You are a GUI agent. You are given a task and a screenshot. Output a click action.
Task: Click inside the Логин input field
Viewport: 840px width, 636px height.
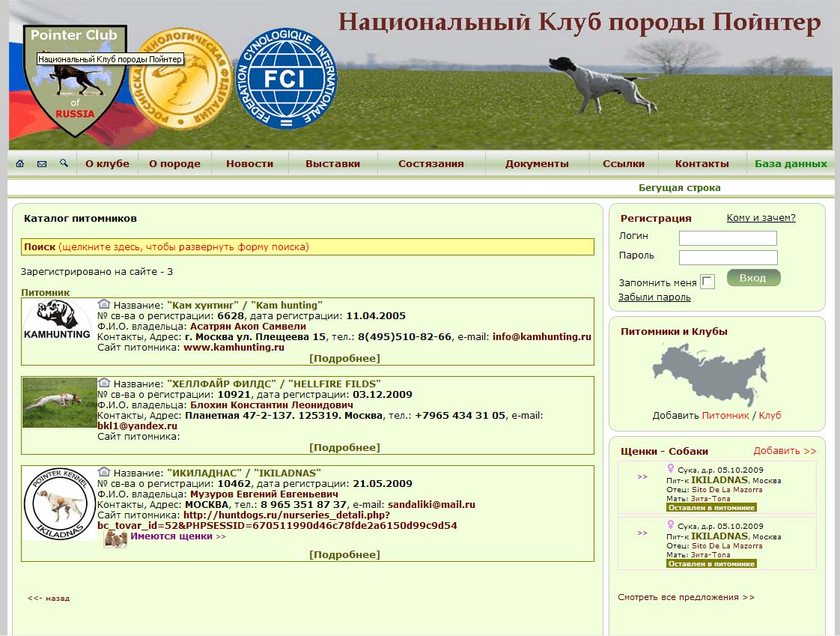point(728,237)
